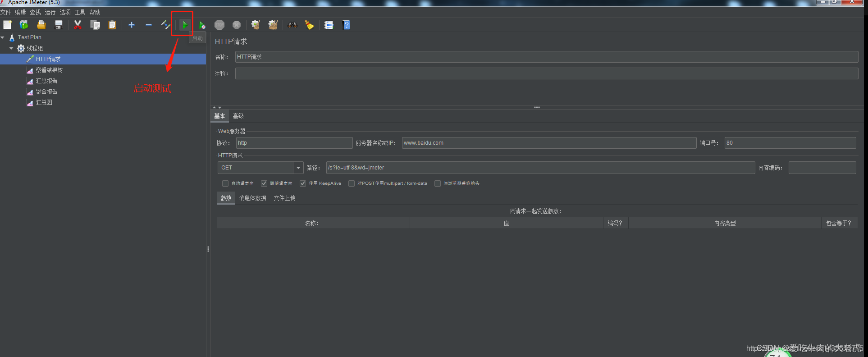Collapse the Test Plan tree arrow

pos(3,37)
